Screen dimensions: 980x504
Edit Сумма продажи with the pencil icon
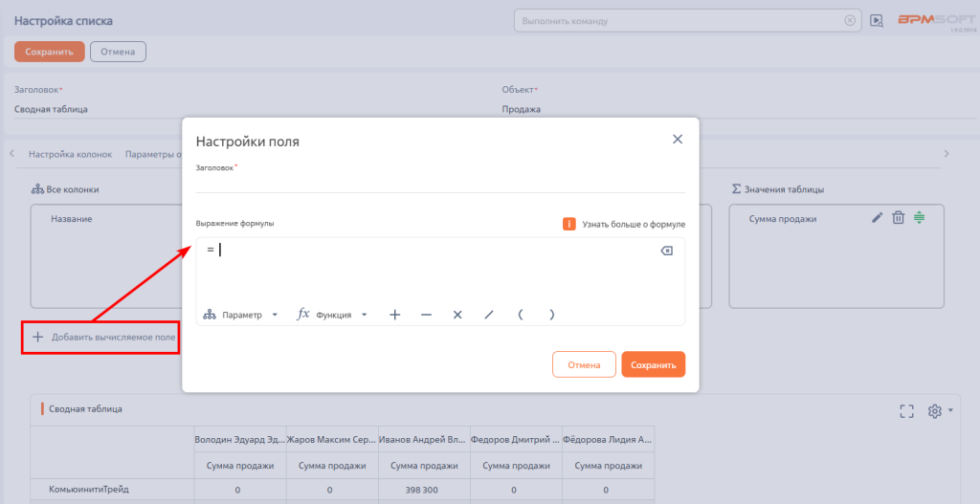tap(878, 217)
